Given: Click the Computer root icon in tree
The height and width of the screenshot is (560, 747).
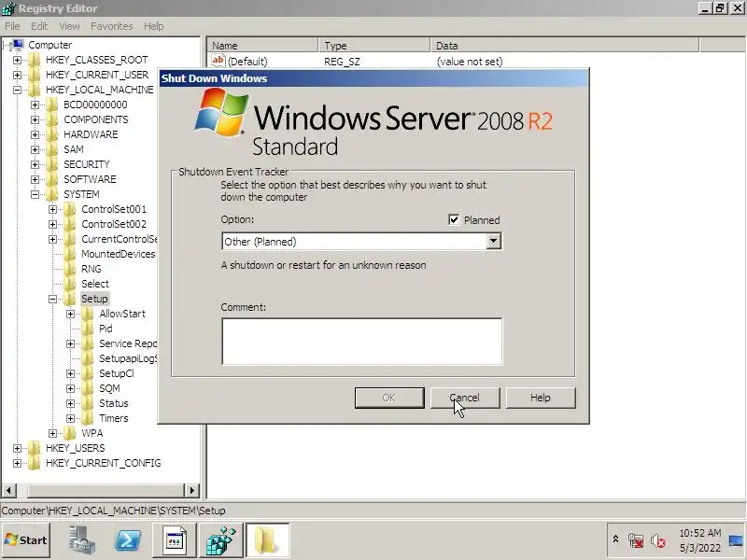Looking at the screenshot, I should 17,45.
